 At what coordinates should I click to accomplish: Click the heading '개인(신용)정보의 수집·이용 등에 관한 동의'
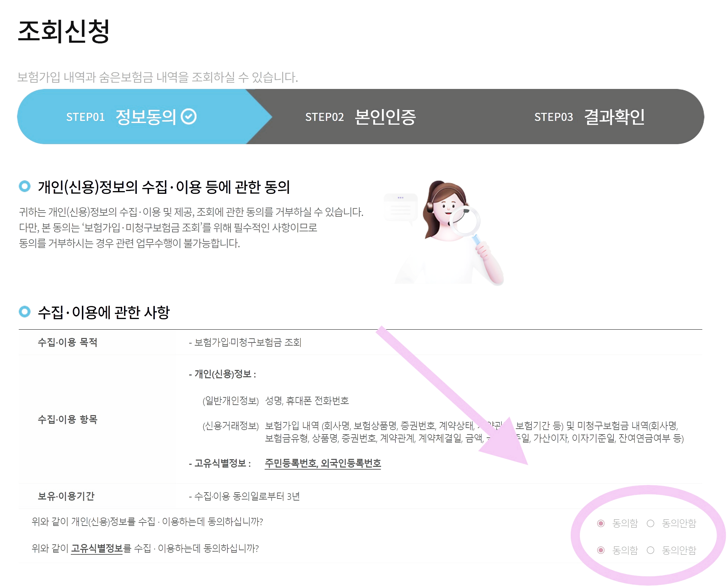pos(164,187)
